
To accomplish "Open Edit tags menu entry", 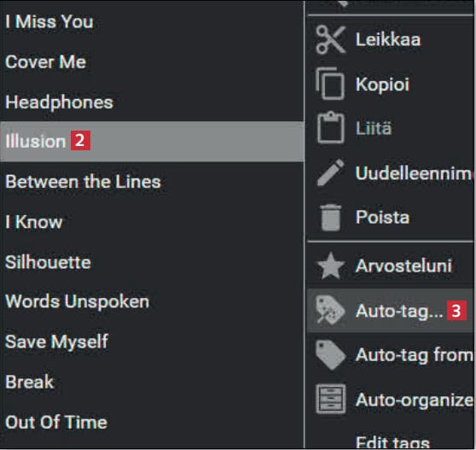I will coord(391,441).
